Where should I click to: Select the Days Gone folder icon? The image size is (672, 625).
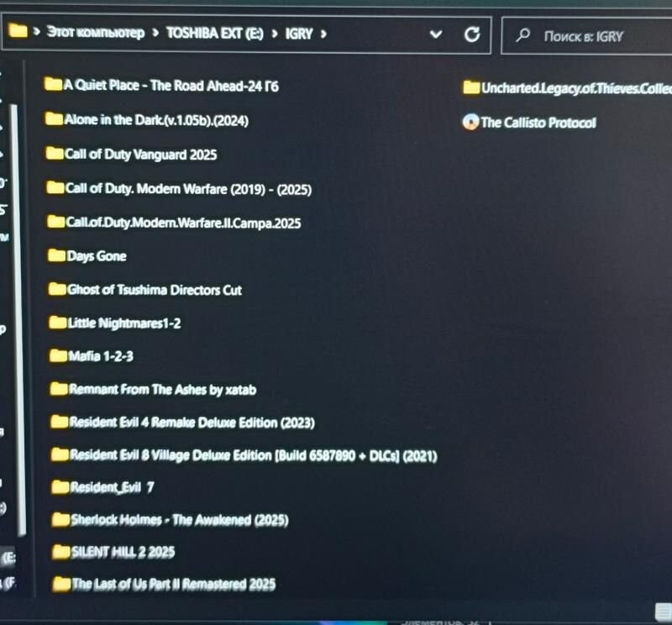(x=56, y=255)
